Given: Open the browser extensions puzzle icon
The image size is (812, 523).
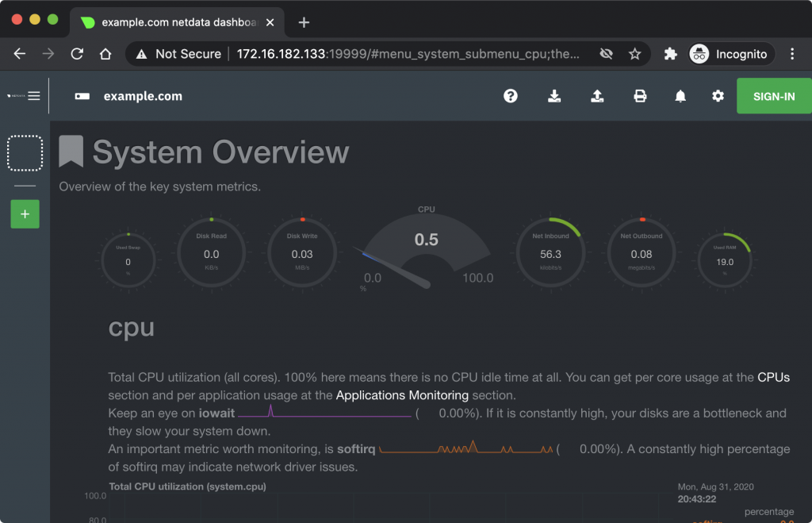Looking at the screenshot, I should pyautogui.click(x=670, y=54).
